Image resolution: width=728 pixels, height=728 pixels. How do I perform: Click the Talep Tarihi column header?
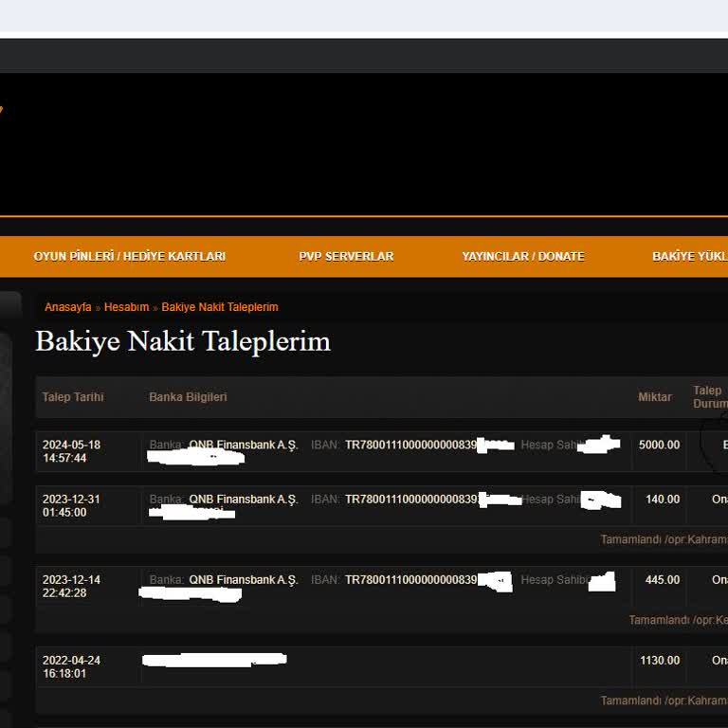73,397
